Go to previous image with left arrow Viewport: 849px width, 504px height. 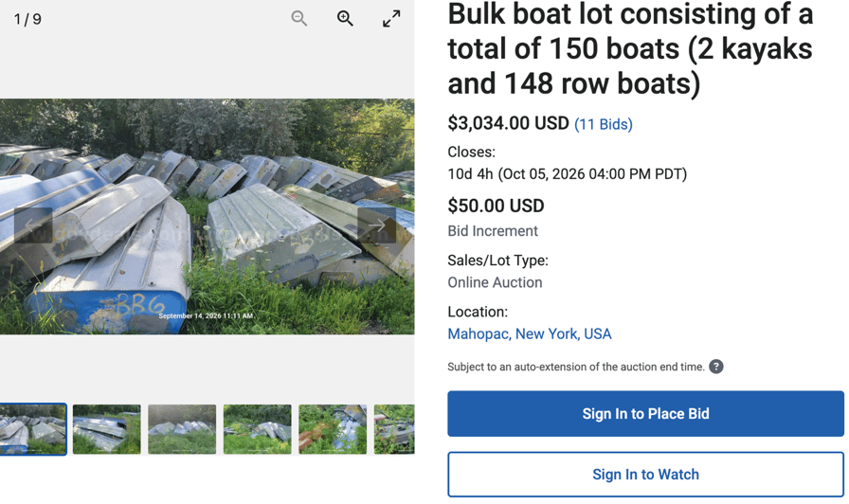coord(33,225)
